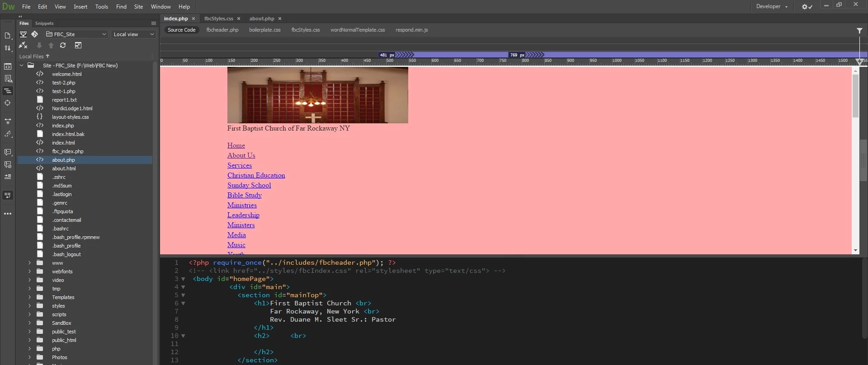This screenshot has height=365, width=868.
Task: Click filter related files funnel icon
Action: coord(859,30)
